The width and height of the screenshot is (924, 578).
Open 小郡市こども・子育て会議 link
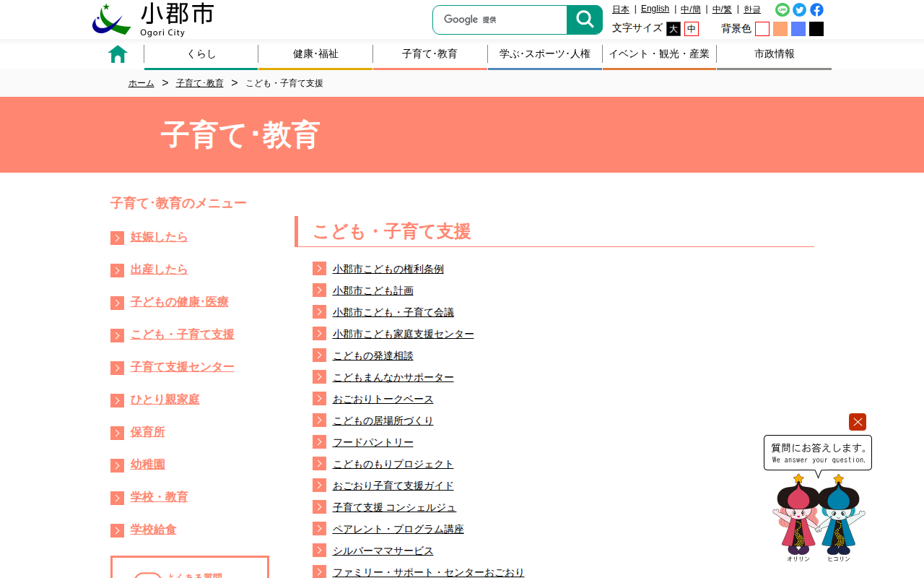[393, 312]
